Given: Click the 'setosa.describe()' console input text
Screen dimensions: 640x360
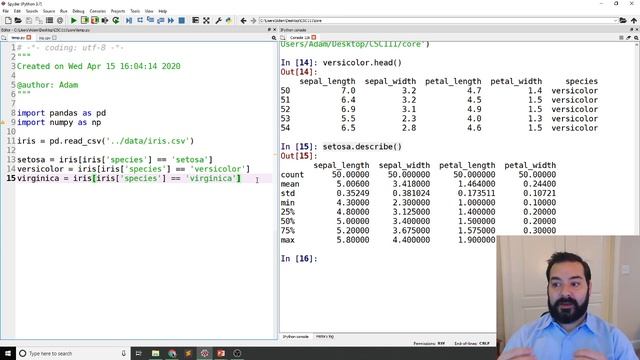Looking at the screenshot, I should [x=362, y=147].
